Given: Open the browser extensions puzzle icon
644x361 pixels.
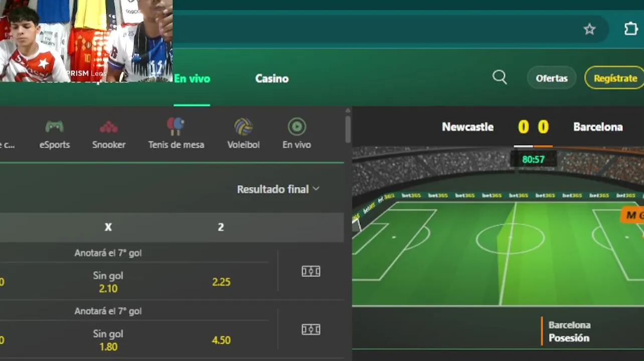Looking at the screenshot, I should tap(631, 29).
